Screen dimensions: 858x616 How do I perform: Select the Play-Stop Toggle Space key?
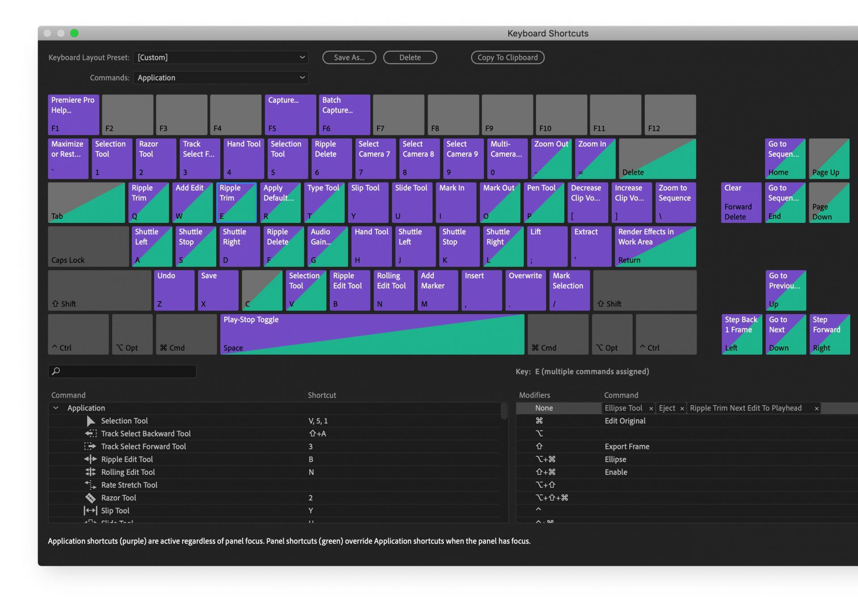[372, 334]
